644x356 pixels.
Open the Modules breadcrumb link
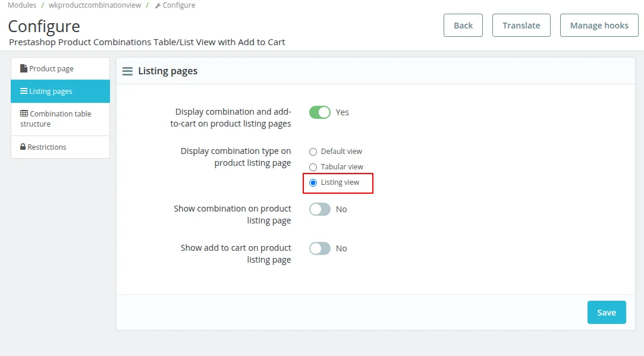22,5
